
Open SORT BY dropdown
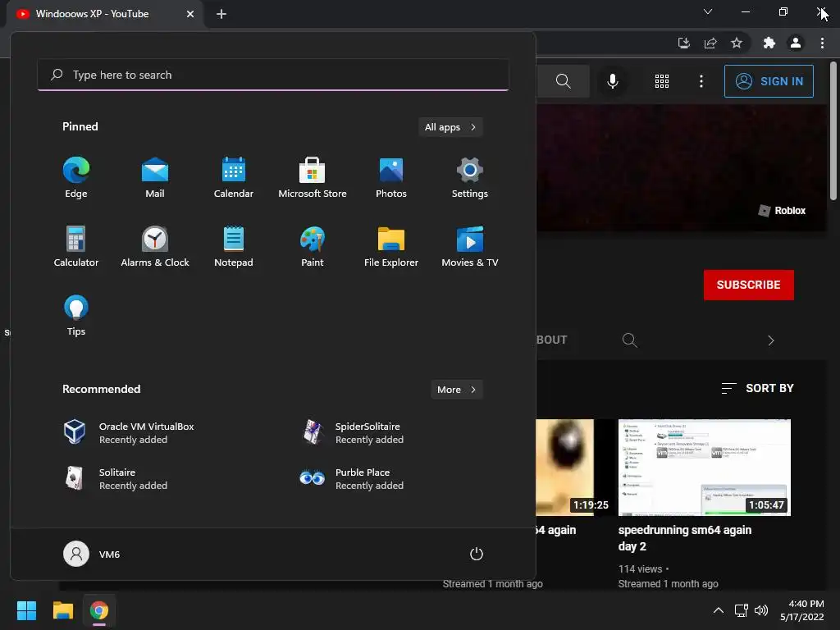pyautogui.click(x=757, y=388)
